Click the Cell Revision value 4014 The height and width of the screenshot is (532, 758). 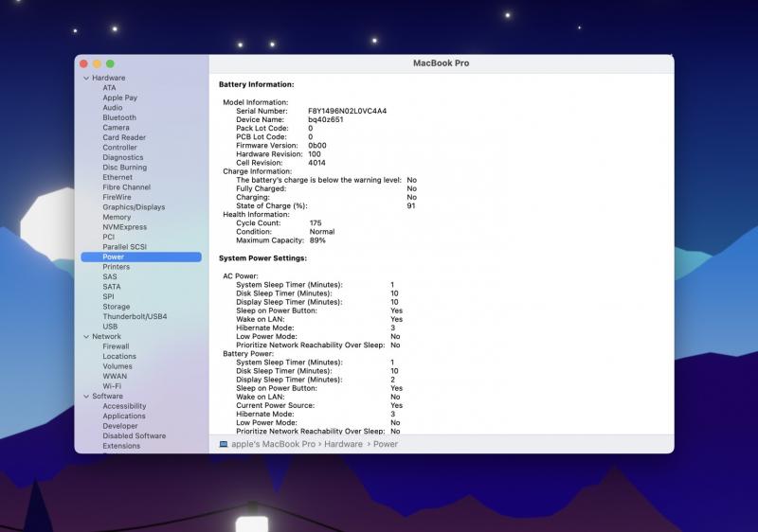coord(316,163)
